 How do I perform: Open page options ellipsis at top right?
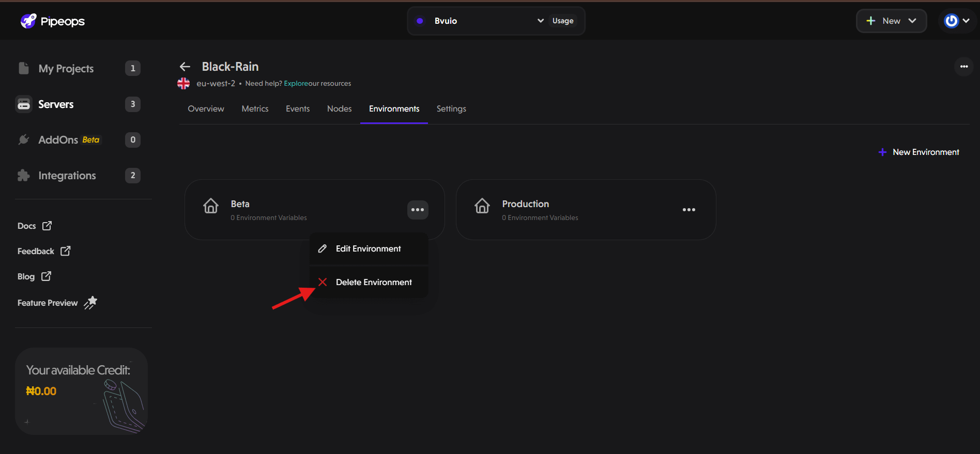pyautogui.click(x=964, y=67)
